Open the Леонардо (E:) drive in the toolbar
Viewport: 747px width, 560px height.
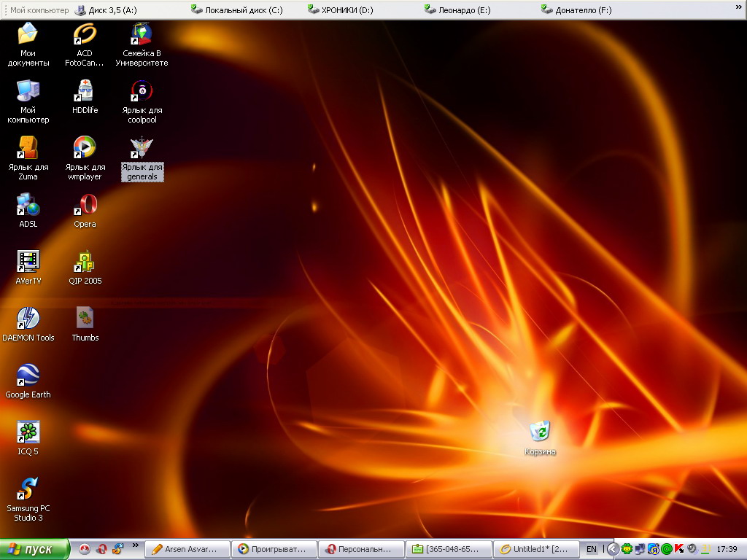(457, 10)
